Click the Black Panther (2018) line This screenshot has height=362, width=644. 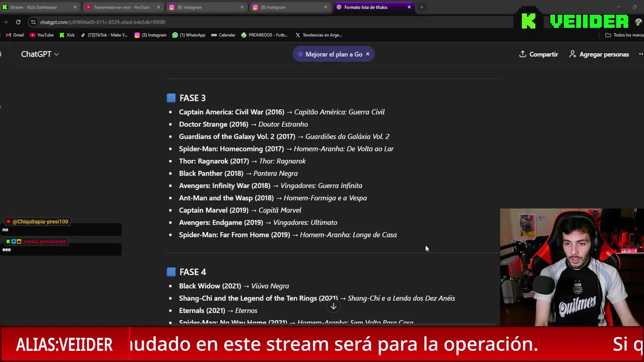(x=238, y=173)
